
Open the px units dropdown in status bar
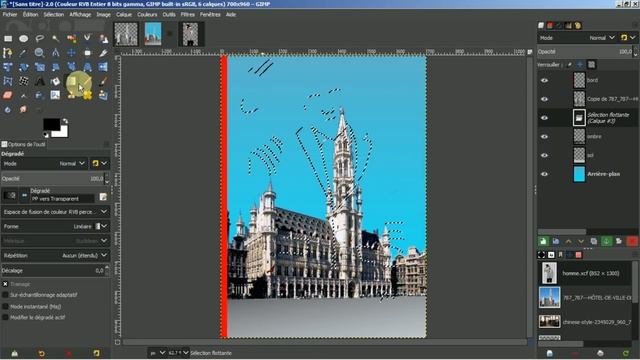158,353
